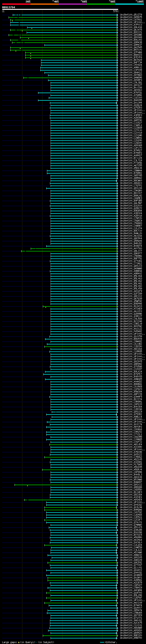
Task: Open hit UniRef100_A7P0I3
Action: tap(131, 25)
